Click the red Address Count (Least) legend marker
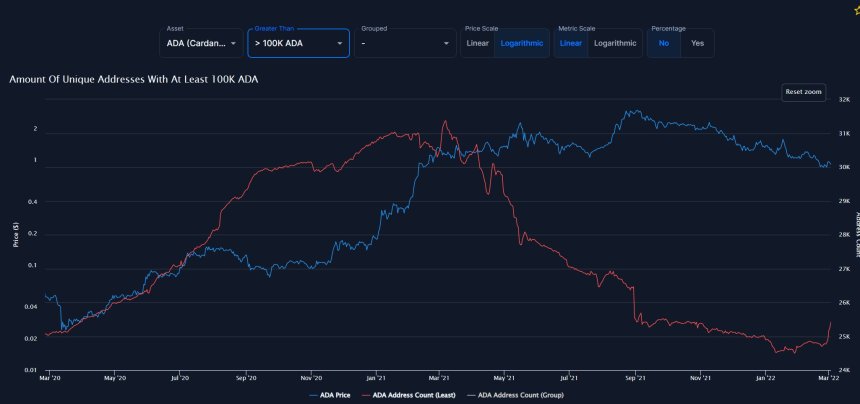The height and width of the screenshot is (404, 860). click(365, 396)
